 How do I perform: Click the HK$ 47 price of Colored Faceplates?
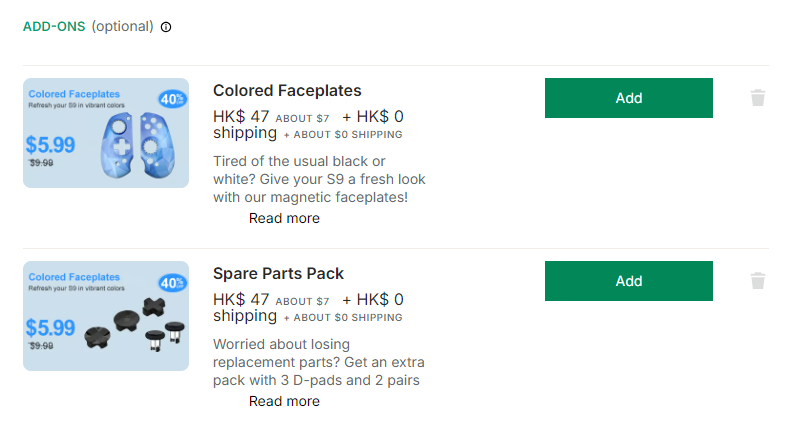(x=241, y=116)
